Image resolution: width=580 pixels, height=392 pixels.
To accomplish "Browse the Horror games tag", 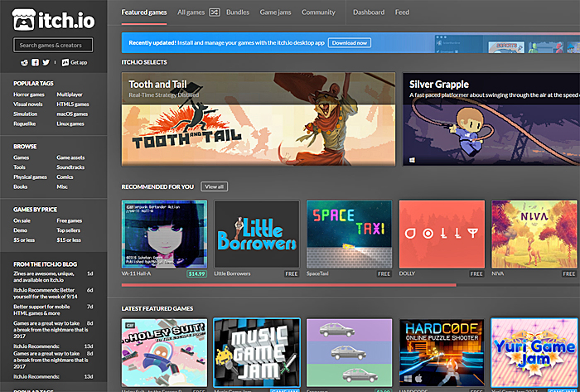I will [x=29, y=94].
